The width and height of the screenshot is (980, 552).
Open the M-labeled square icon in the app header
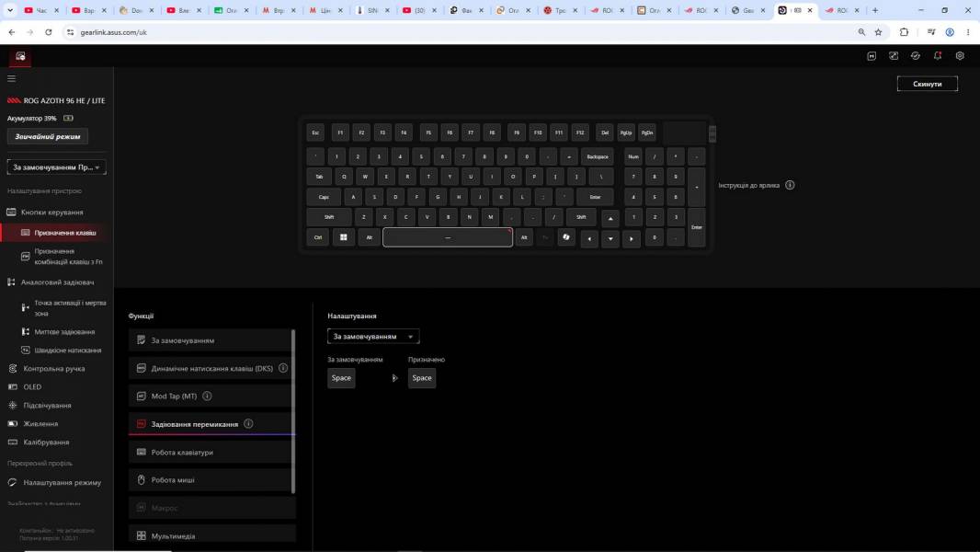pos(872,55)
